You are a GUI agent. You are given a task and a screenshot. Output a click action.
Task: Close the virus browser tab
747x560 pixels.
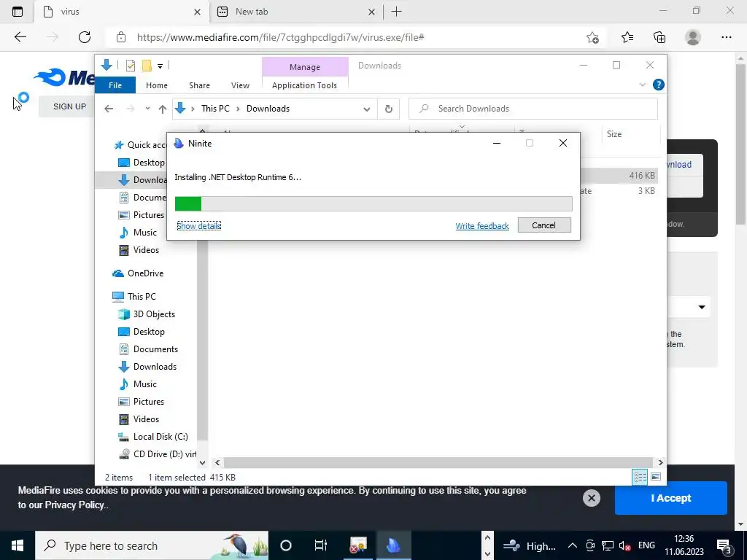tap(197, 12)
